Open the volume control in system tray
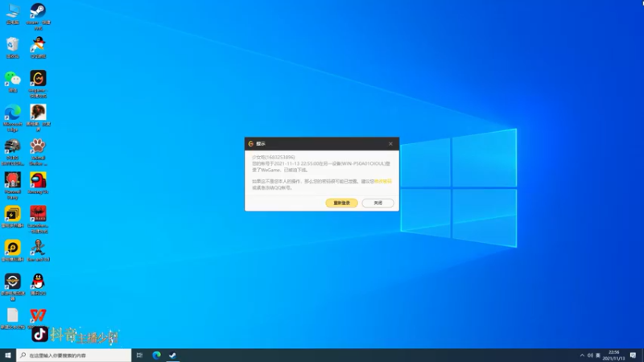 coord(590,356)
